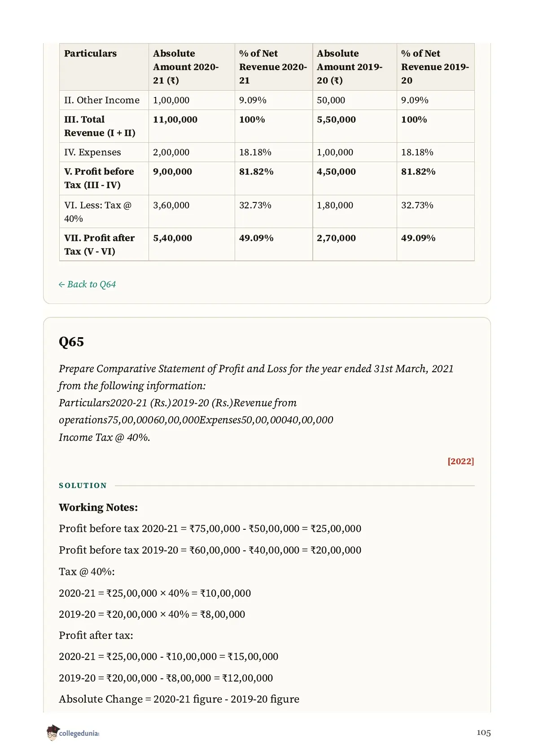
Task: Click the collegedunia logo icon
Action: click(53, 732)
